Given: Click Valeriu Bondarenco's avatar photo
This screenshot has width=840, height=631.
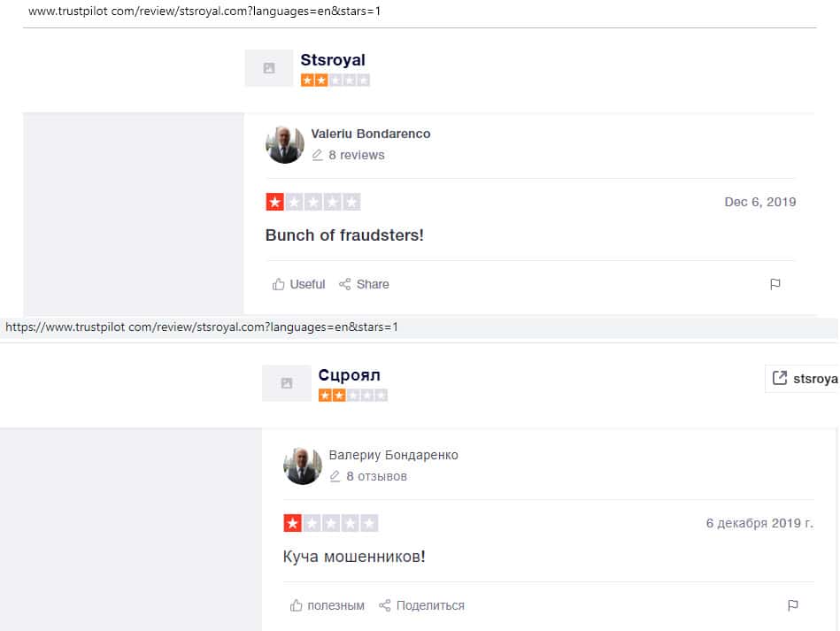Looking at the screenshot, I should [284, 144].
